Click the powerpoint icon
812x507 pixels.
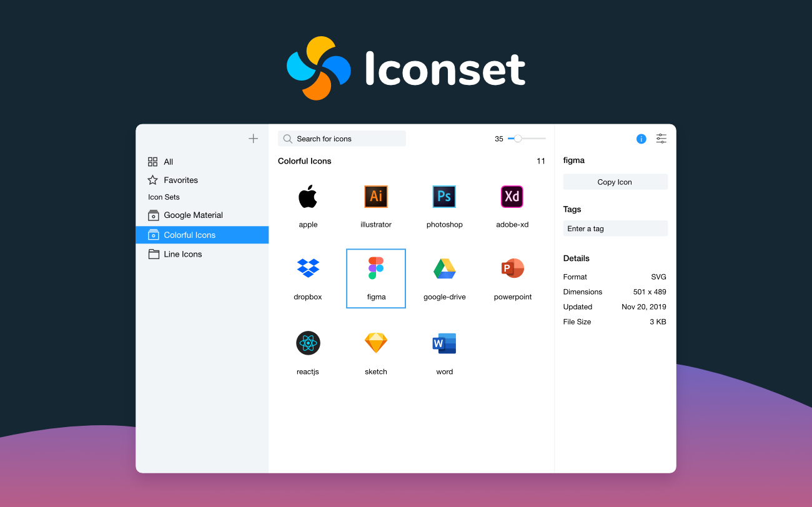coord(512,268)
